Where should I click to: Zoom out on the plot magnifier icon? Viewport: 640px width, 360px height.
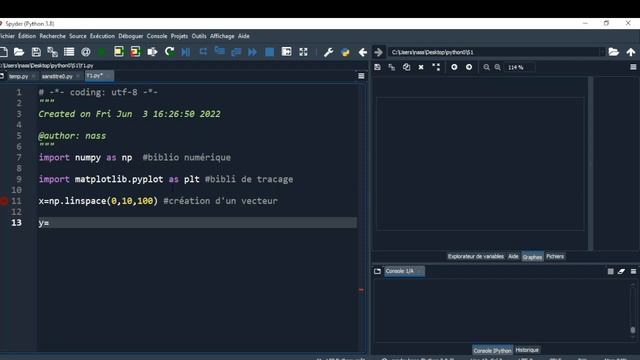click(487, 67)
